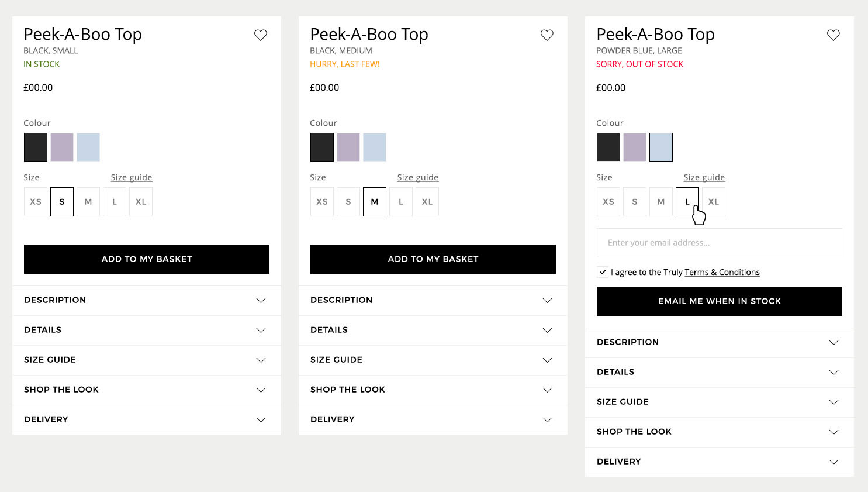
Task: Pick size XL on Powder Blue Large card
Action: 714,202
